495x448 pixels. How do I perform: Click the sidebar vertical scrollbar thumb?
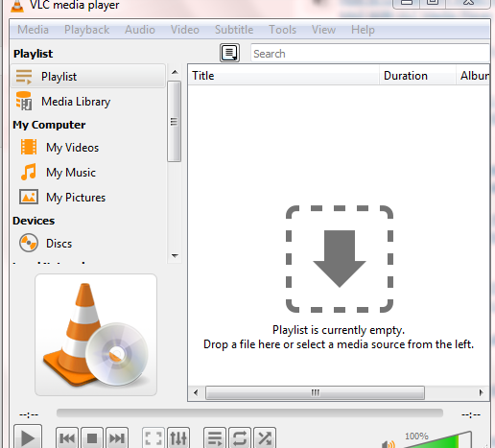click(x=175, y=122)
